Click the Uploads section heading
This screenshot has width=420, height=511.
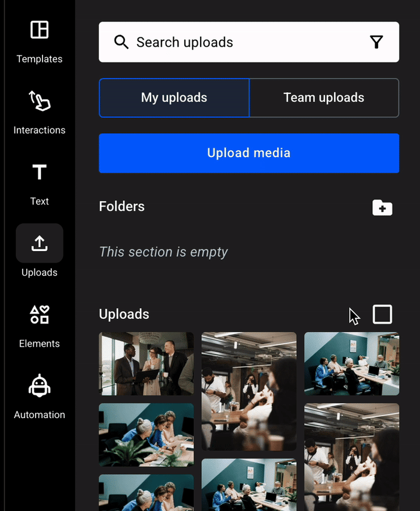click(x=124, y=314)
